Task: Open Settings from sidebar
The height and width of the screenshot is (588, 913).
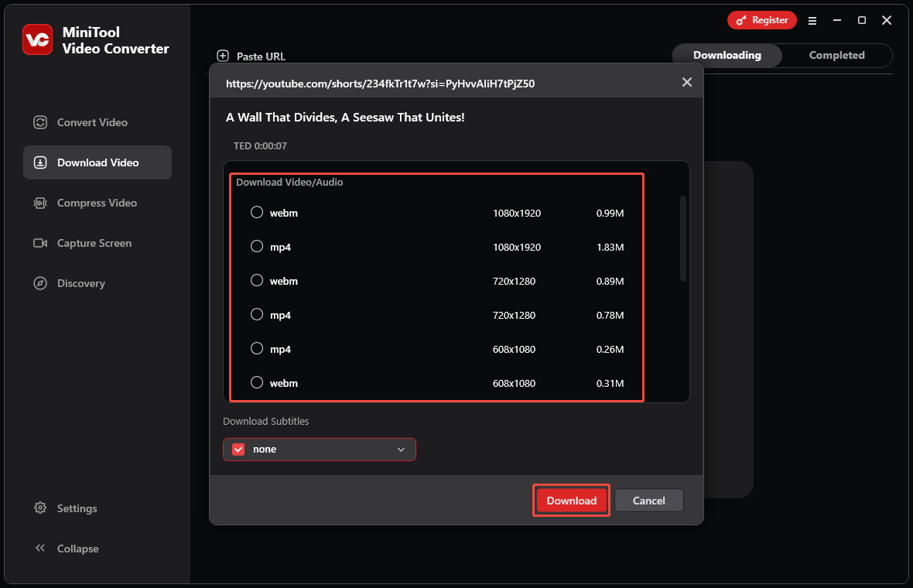Action: point(97,508)
